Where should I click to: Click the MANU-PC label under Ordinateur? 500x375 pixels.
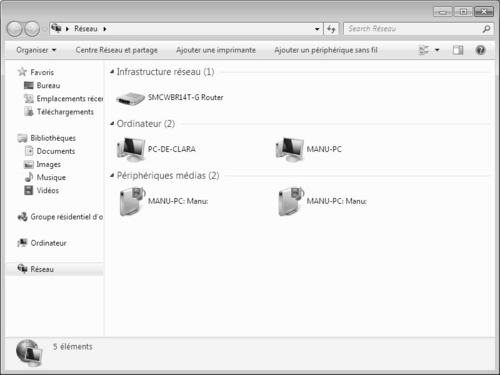324,149
